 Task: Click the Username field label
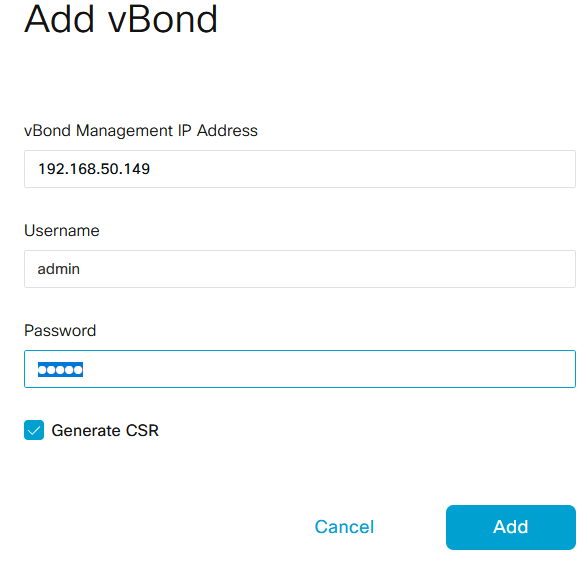(62, 231)
